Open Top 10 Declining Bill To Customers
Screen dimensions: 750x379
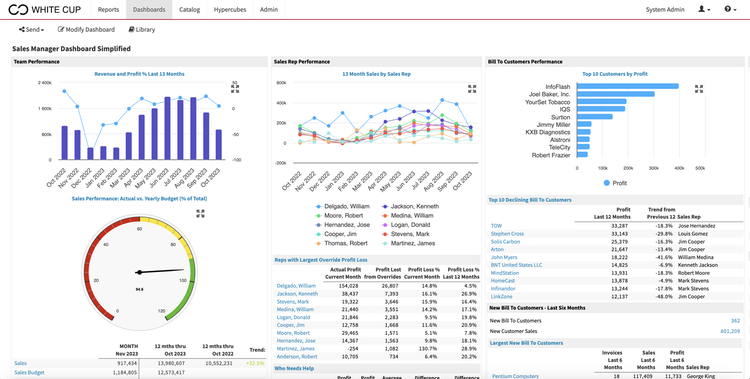530,200
